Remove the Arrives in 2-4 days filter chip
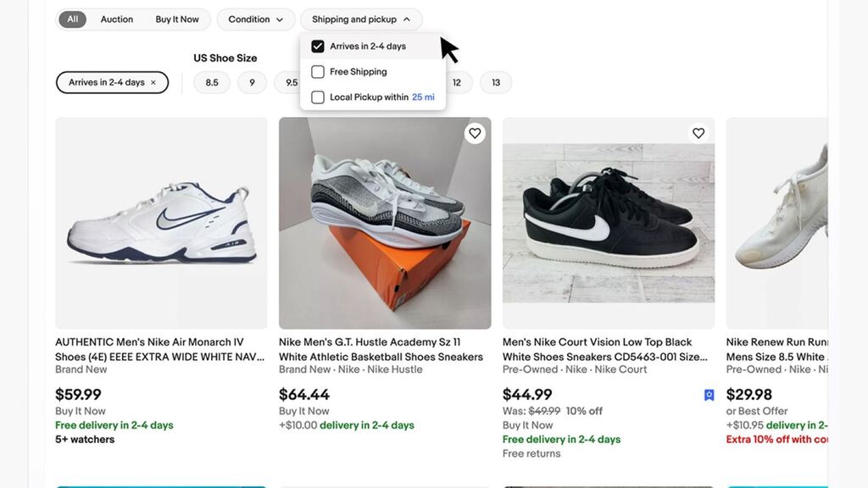Image resolution: width=868 pixels, height=488 pixels. (x=153, y=83)
